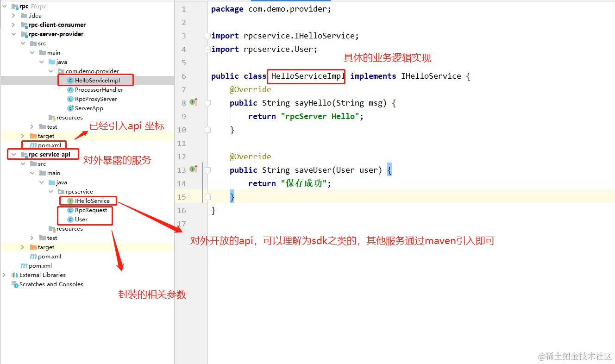Click the .idea folder icon
This screenshot has width=615, height=364.
click(24, 16)
